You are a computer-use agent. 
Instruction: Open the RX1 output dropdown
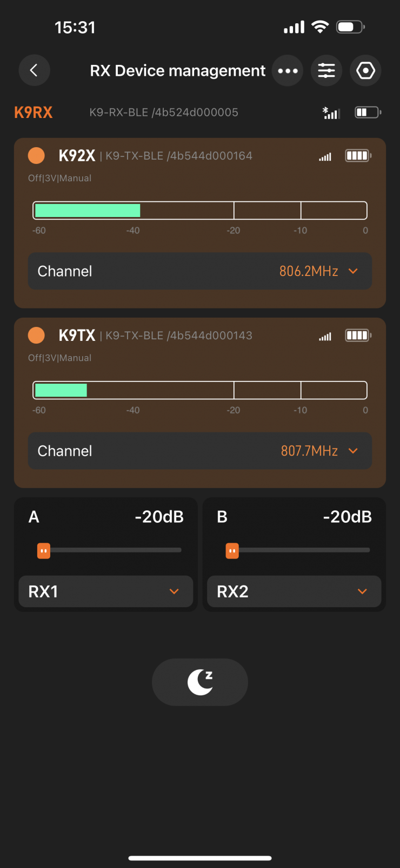(106, 591)
